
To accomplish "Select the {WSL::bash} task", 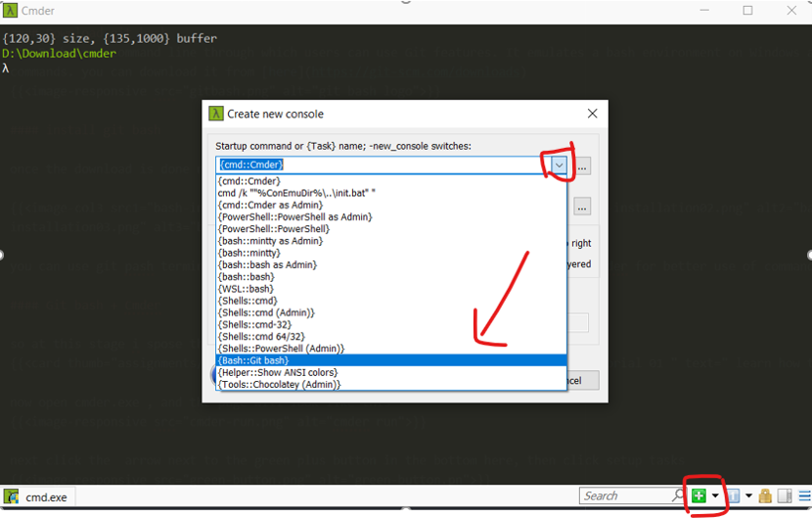I will click(391, 288).
